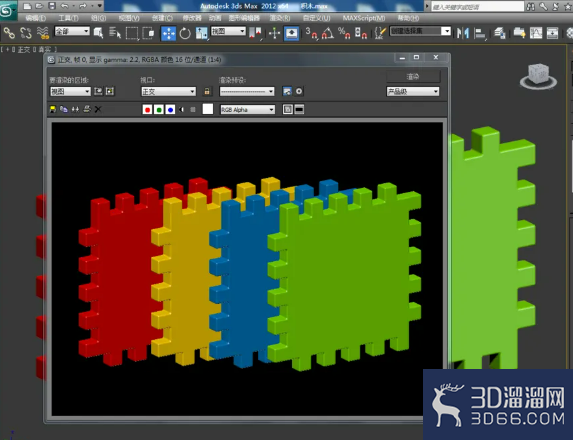Click the Rectangular Selection Region icon
Image resolution: width=573 pixels, height=440 pixels.
132,33
